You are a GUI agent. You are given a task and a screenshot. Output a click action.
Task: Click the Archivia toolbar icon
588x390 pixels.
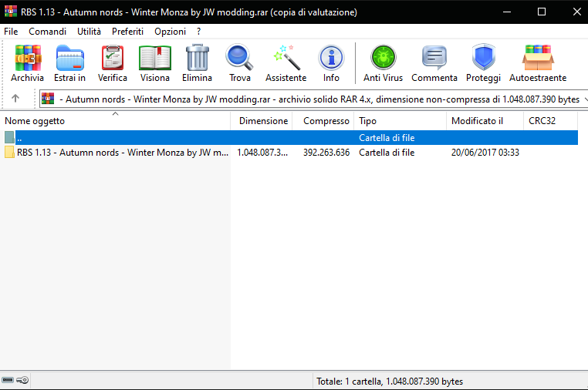[x=28, y=63]
